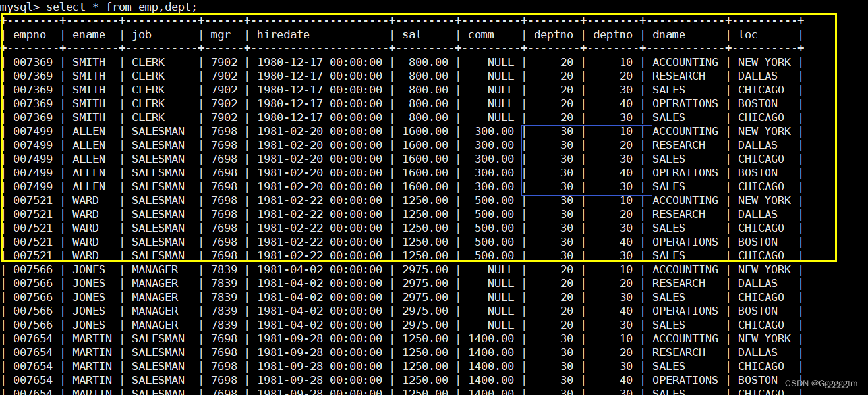Image resolution: width=868 pixels, height=395 pixels.
Task: Click "7839" in JONES's OPERATIONS row
Action: (x=224, y=311)
